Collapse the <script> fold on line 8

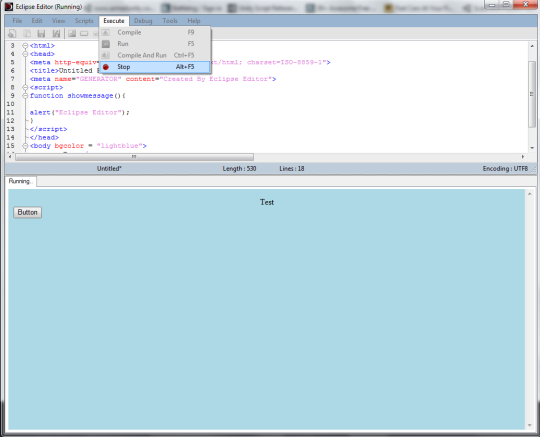pos(25,87)
